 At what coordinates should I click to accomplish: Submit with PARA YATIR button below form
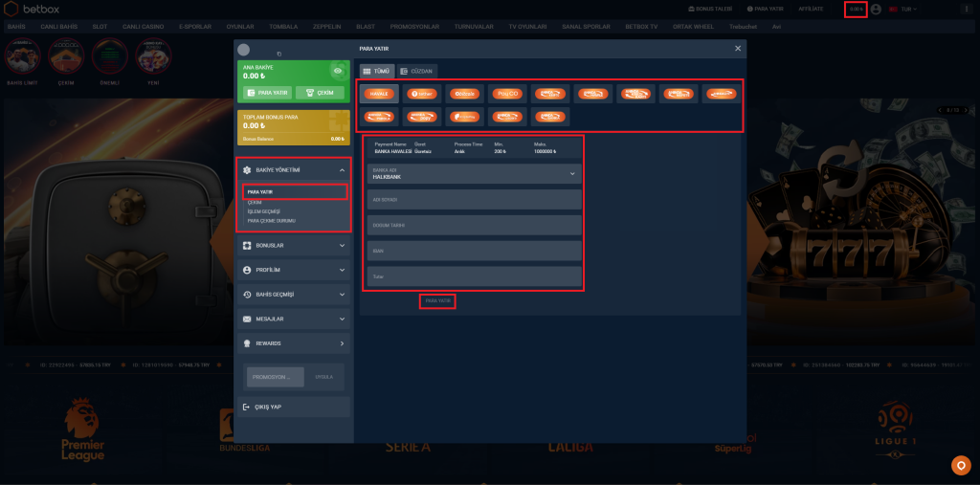437,301
